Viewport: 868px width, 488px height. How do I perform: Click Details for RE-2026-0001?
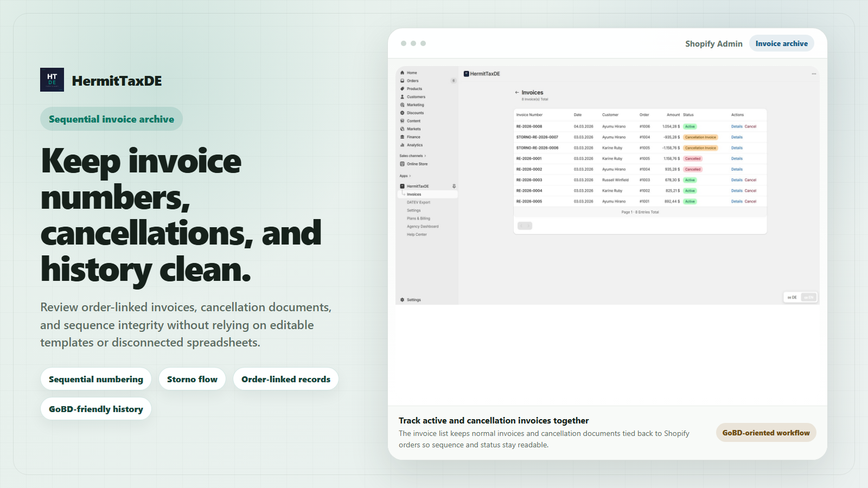pos(737,159)
